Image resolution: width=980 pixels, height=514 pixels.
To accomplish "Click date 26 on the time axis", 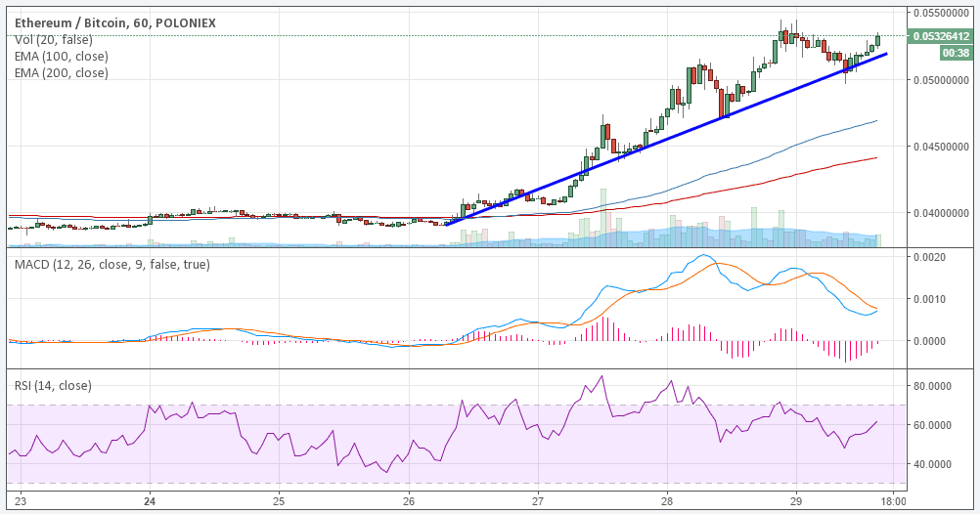I will coord(408,501).
